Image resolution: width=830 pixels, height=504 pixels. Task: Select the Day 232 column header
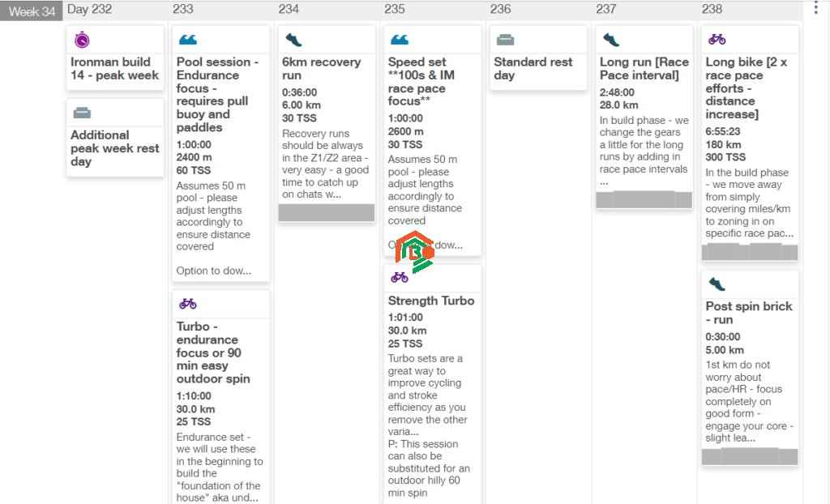pos(89,9)
